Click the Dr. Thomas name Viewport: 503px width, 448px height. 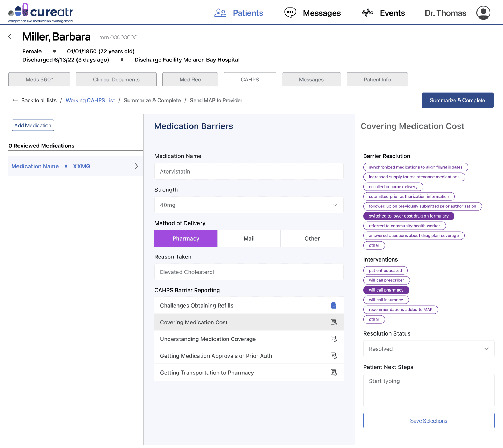tap(445, 13)
